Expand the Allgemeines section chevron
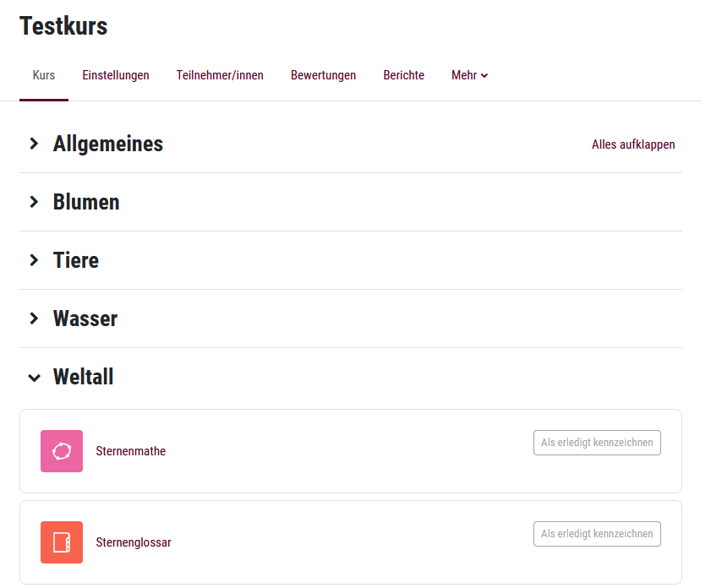 34,144
